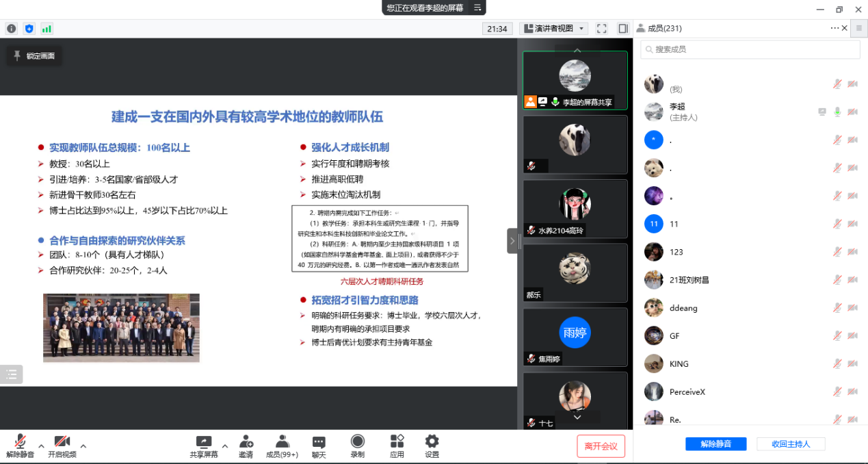
Task: Click the red 离开会议 button
Action: [601, 446]
